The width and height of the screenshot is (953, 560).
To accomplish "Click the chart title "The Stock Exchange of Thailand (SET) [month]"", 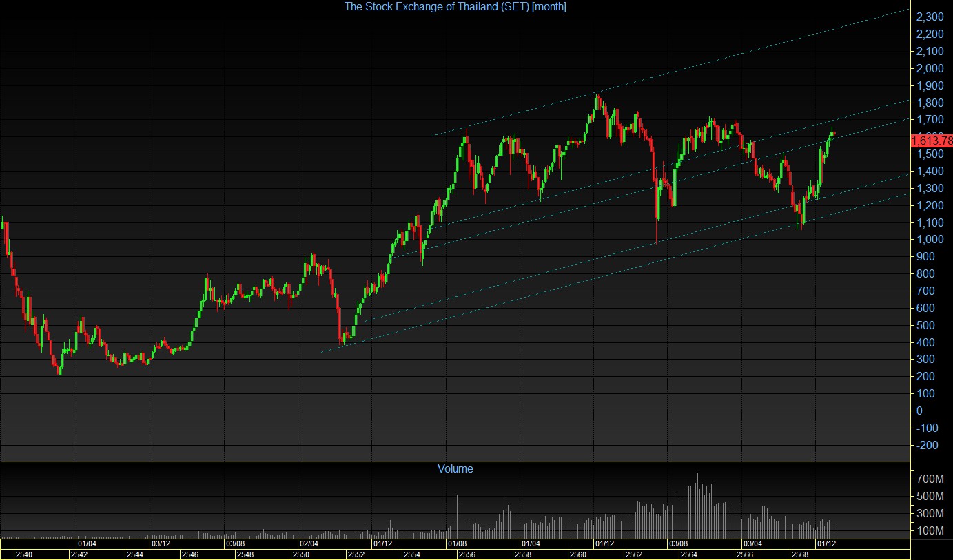I will pyautogui.click(x=455, y=6).
